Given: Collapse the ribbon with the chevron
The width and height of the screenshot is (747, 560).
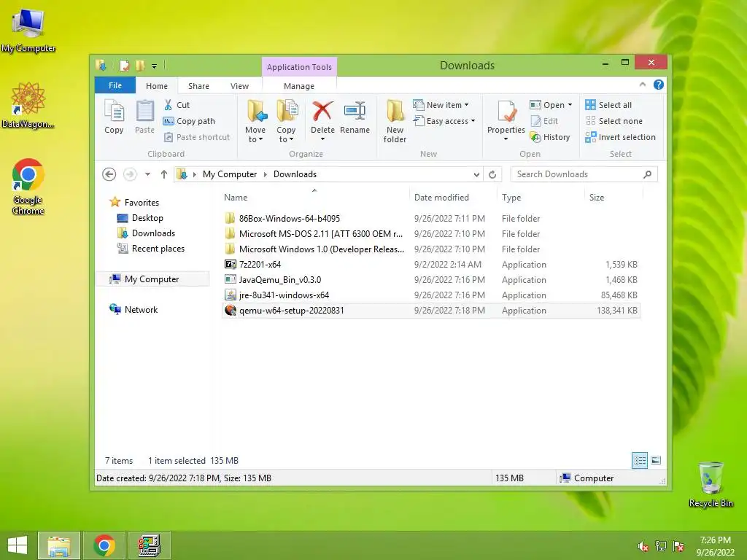Looking at the screenshot, I should (642, 85).
